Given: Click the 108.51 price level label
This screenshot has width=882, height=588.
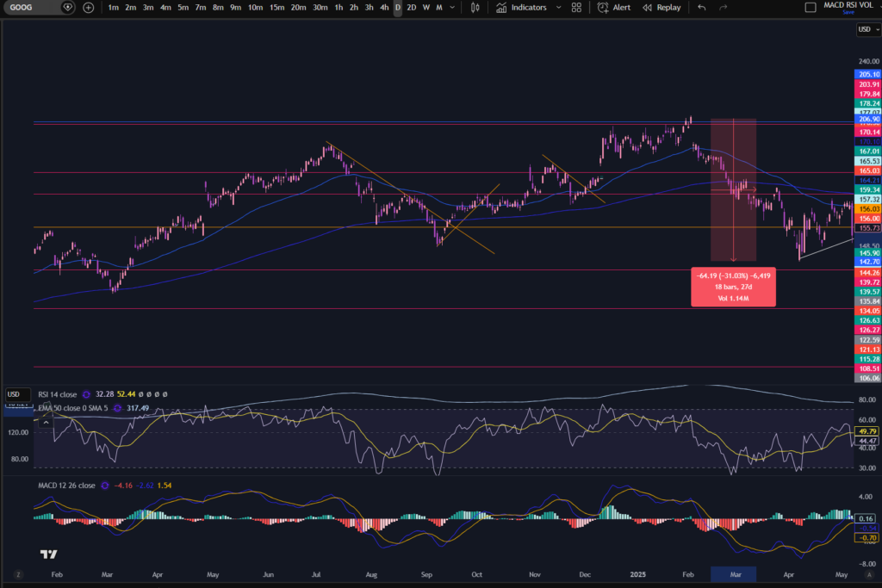Looking at the screenshot, I should 868,368.
